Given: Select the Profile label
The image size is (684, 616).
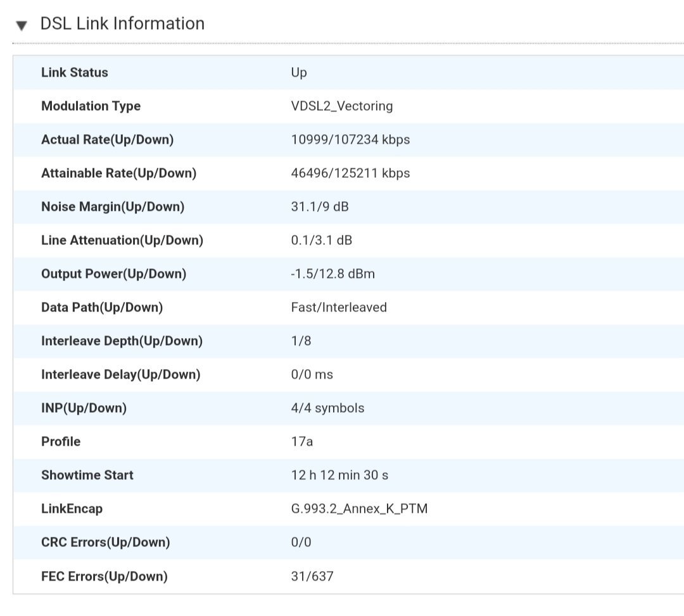Looking at the screenshot, I should click(61, 442).
